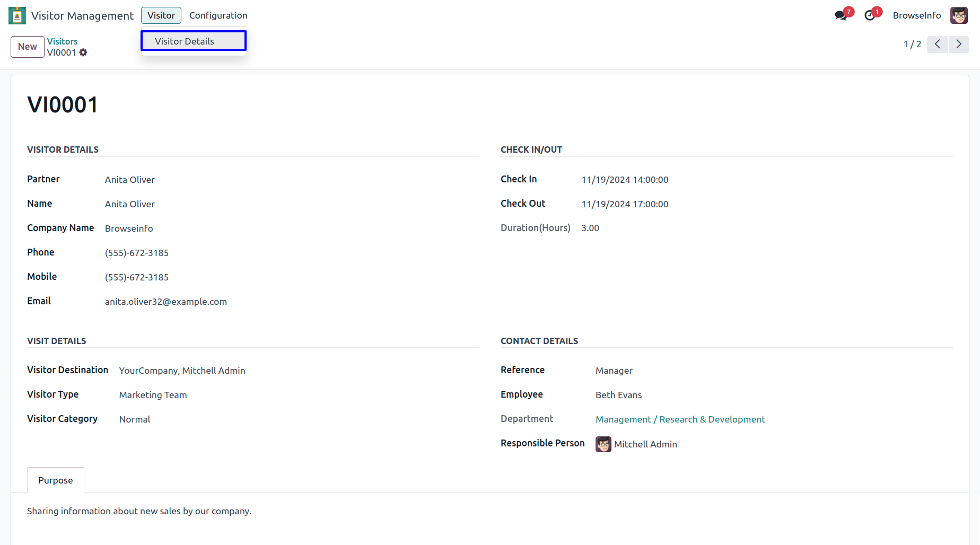Click the gear icon next to VI0001
980x545 pixels.
click(x=83, y=52)
